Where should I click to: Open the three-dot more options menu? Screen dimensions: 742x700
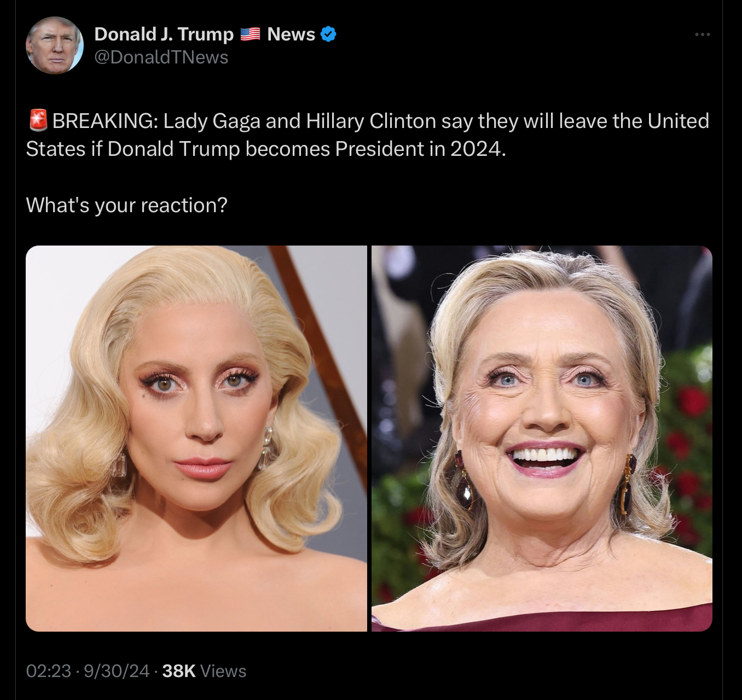point(702,34)
